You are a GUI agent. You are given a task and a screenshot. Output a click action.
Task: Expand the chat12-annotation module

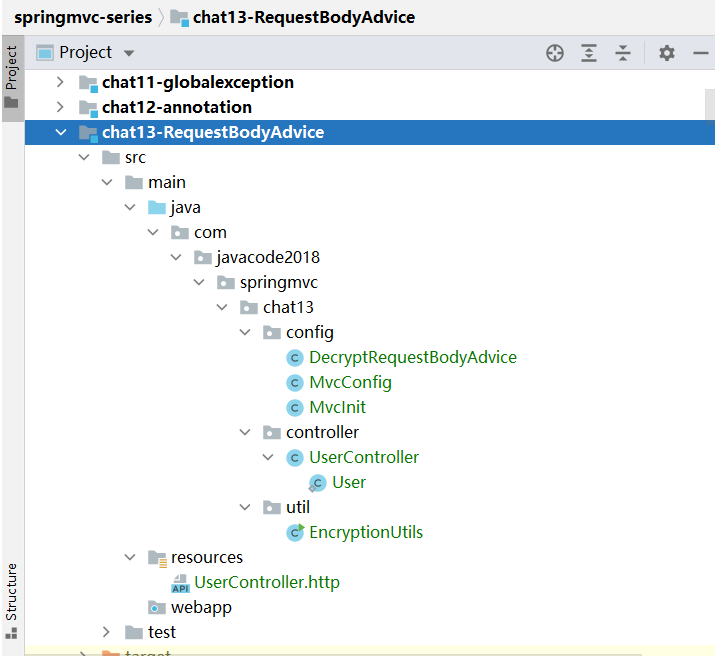pos(61,107)
